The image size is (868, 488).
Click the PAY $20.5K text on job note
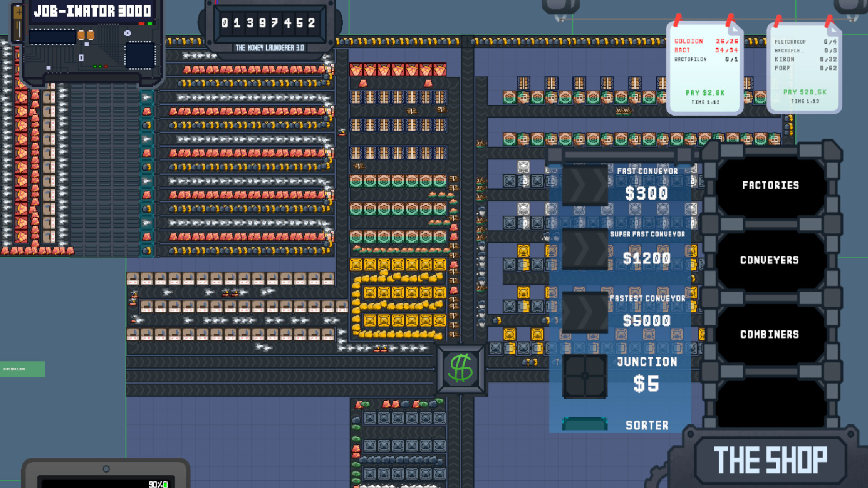click(805, 92)
